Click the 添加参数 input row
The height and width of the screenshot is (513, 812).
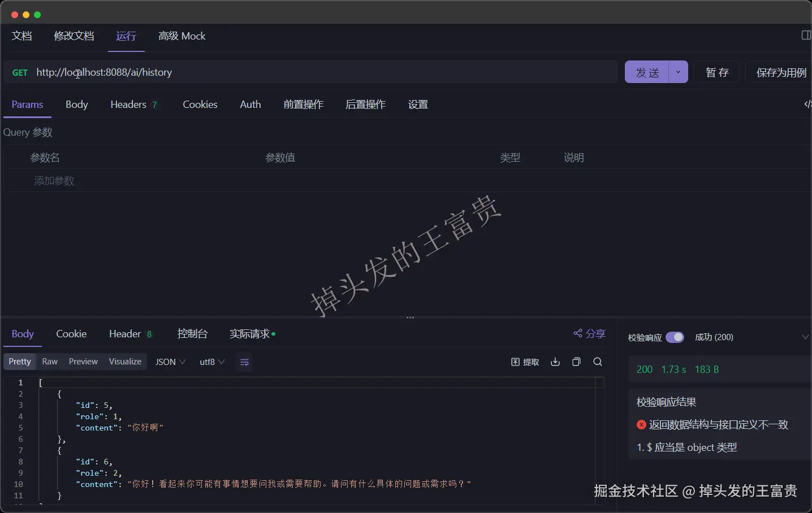coord(407,181)
